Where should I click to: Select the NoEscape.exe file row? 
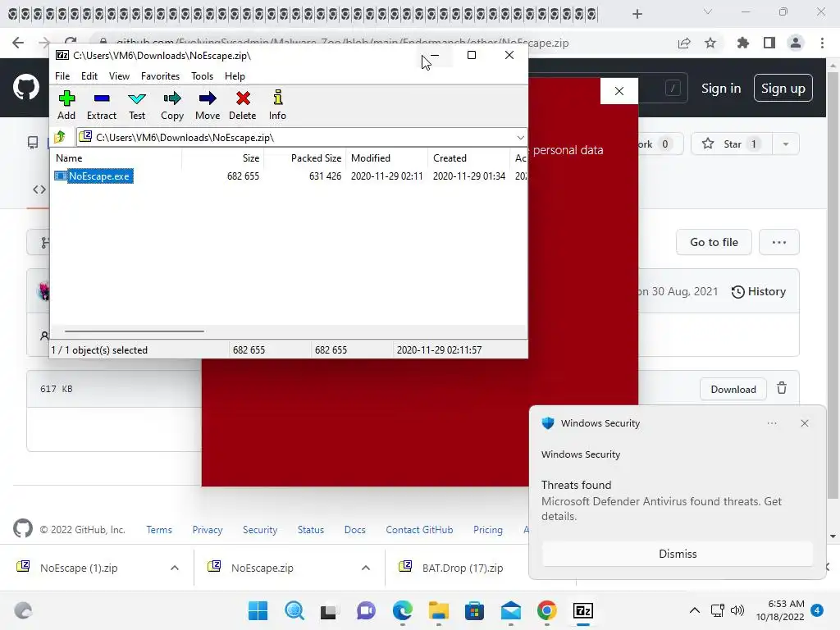click(290, 176)
